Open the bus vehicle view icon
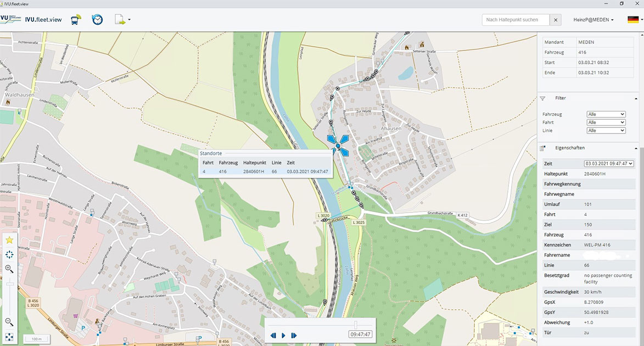This screenshot has width=644, height=346. point(76,19)
